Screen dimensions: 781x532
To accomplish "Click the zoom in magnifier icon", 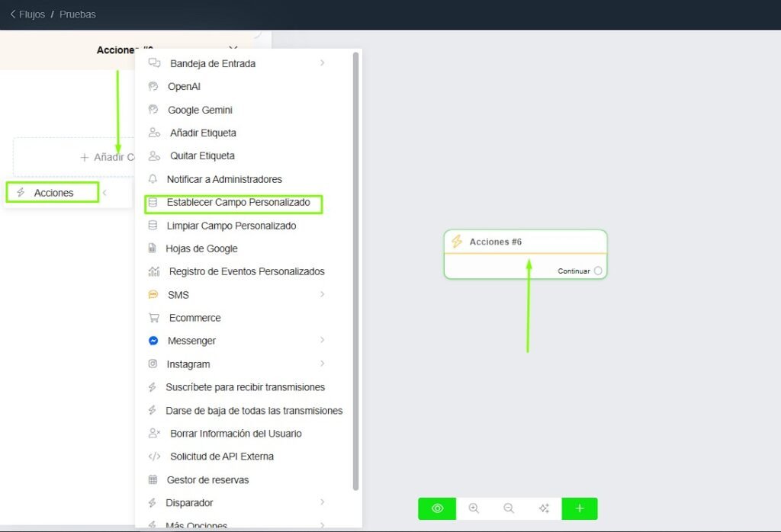I will [474, 508].
